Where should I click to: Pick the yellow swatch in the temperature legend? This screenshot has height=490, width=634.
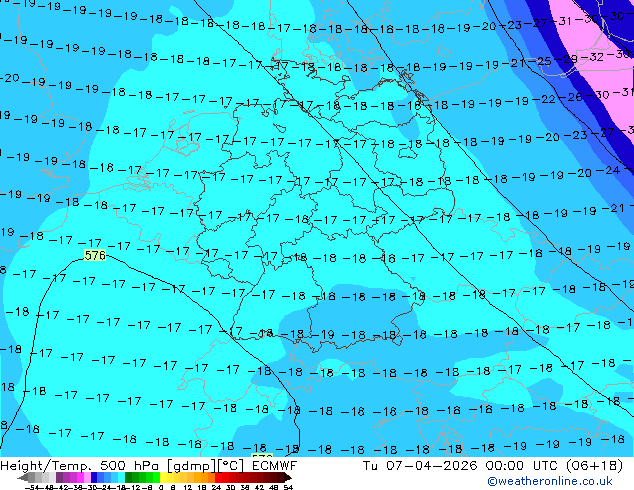(163, 477)
